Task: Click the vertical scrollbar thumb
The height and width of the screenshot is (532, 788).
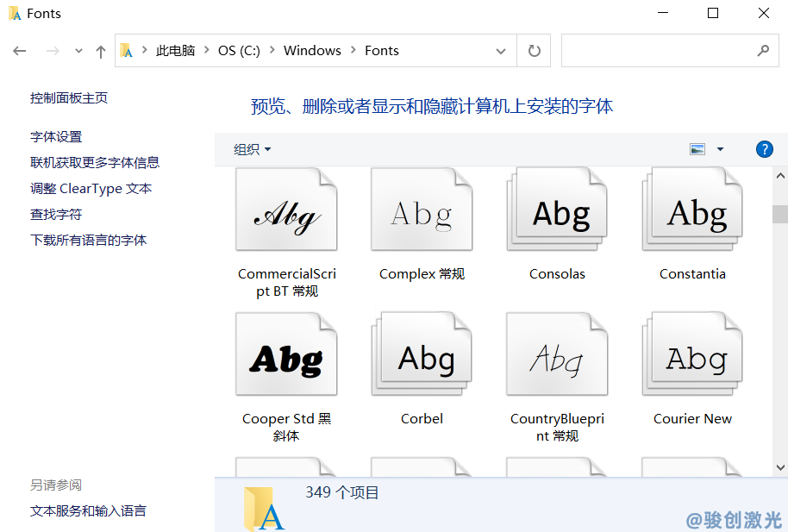Action: coord(781,214)
